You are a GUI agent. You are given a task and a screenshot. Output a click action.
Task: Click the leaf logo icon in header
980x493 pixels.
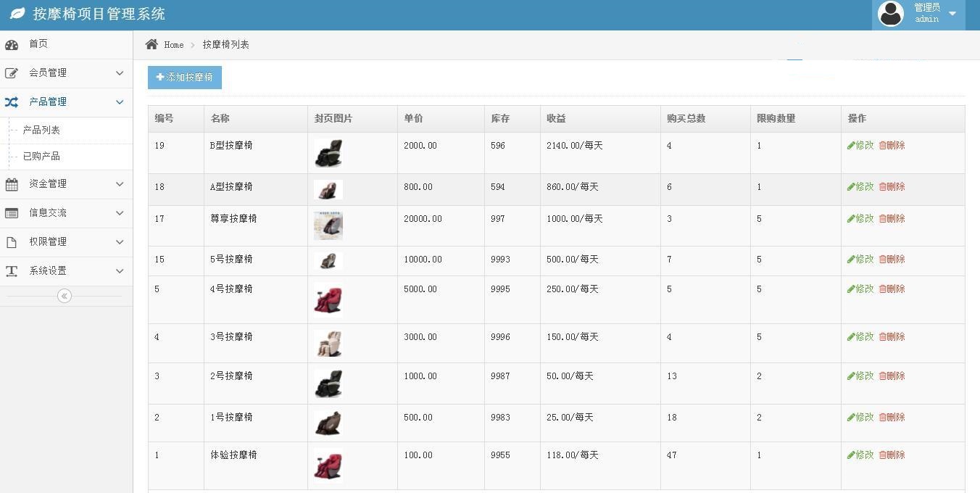click(x=17, y=14)
